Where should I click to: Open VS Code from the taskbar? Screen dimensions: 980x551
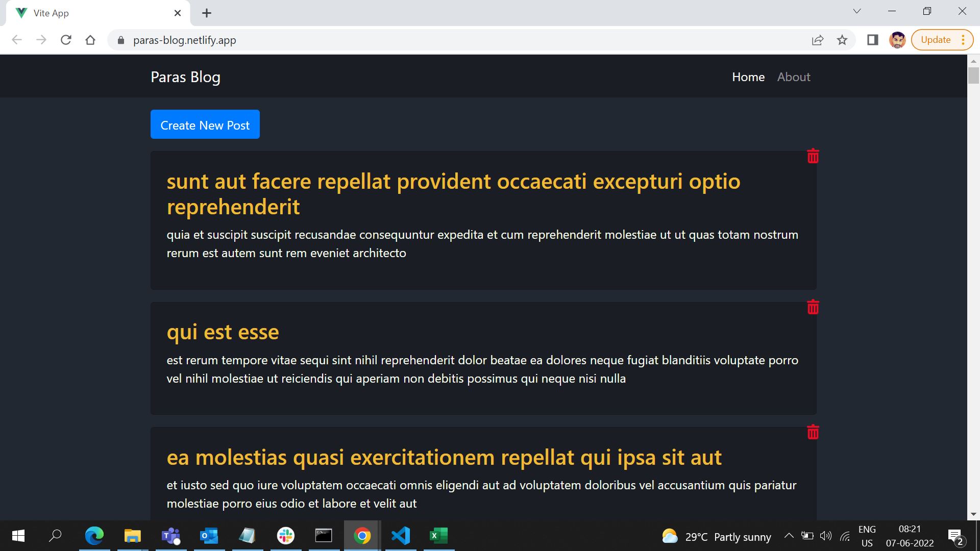click(x=401, y=536)
